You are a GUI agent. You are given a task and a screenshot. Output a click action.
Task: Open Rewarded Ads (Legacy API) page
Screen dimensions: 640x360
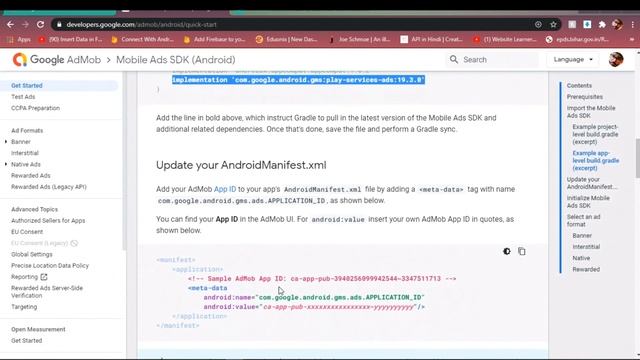(49, 187)
